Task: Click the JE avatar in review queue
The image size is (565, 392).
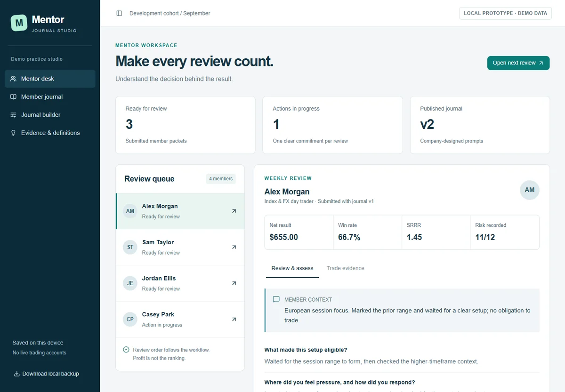Action: [x=130, y=283]
